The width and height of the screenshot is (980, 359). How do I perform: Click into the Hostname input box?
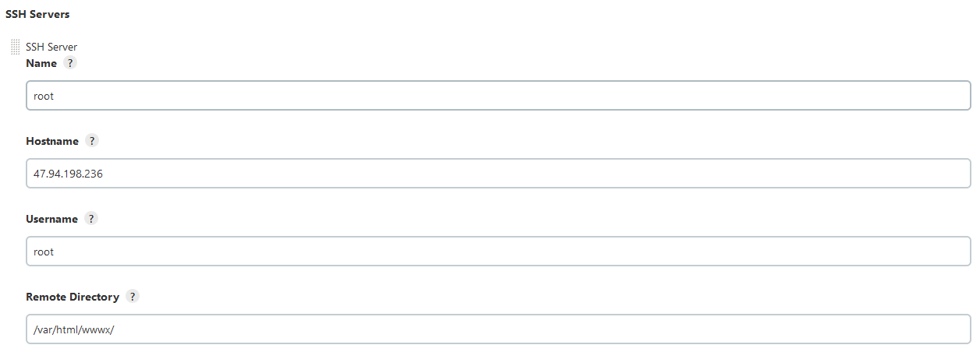click(498, 174)
